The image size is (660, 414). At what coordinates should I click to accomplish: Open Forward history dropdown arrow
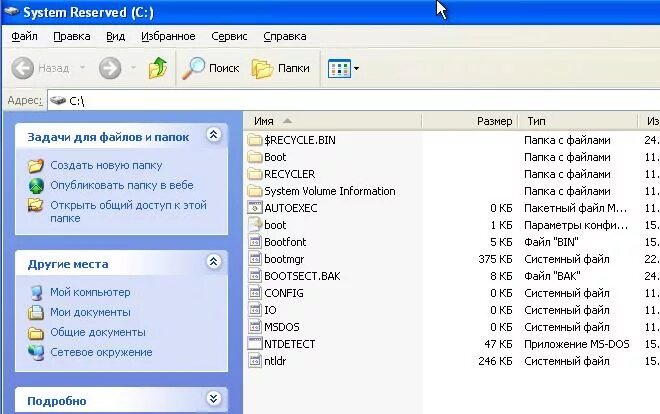[133, 67]
